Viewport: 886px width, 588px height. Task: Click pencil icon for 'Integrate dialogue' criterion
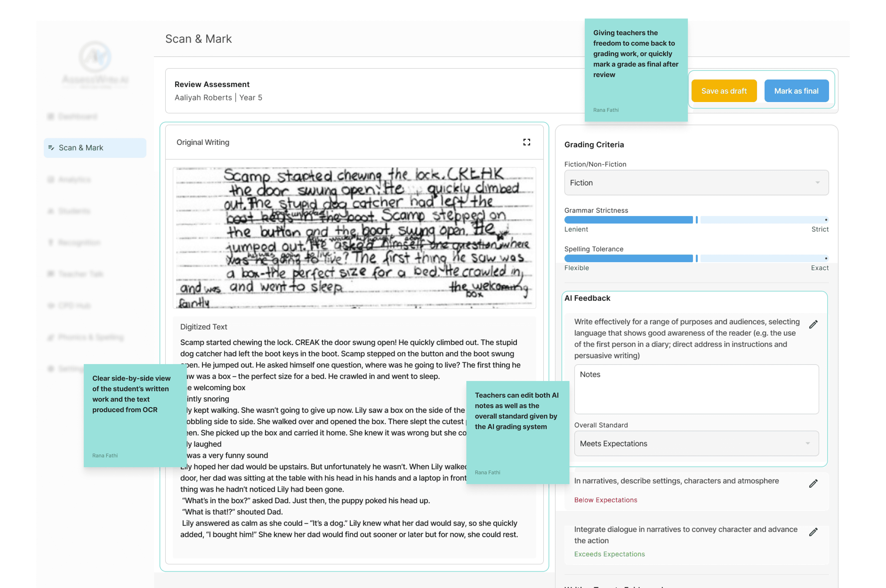click(813, 532)
